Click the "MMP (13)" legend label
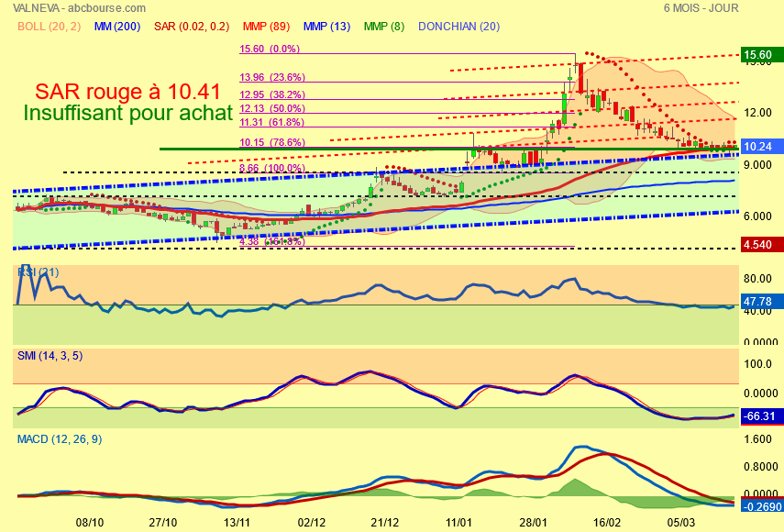The height and width of the screenshot is (532, 784). pyautogui.click(x=327, y=27)
